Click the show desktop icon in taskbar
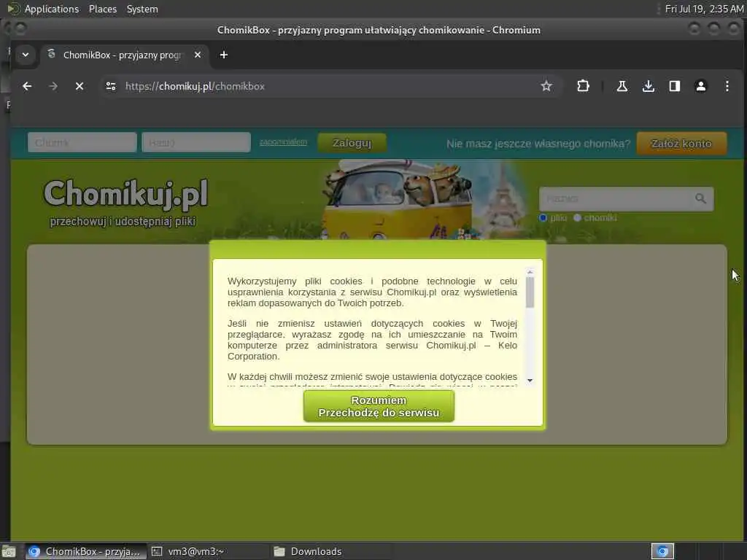Image resolution: width=747 pixels, height=560 pixels. click(x=9, y=551)
